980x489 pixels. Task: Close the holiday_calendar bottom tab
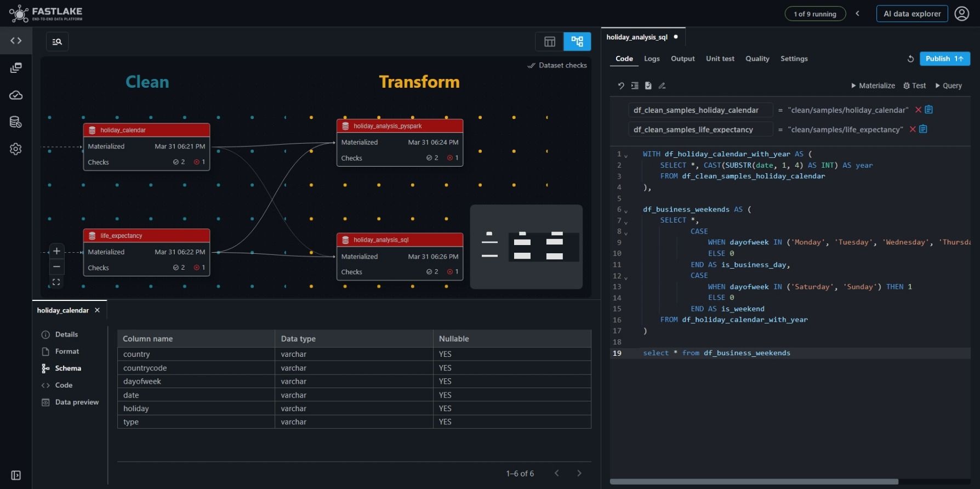click(x=97, y=310)
